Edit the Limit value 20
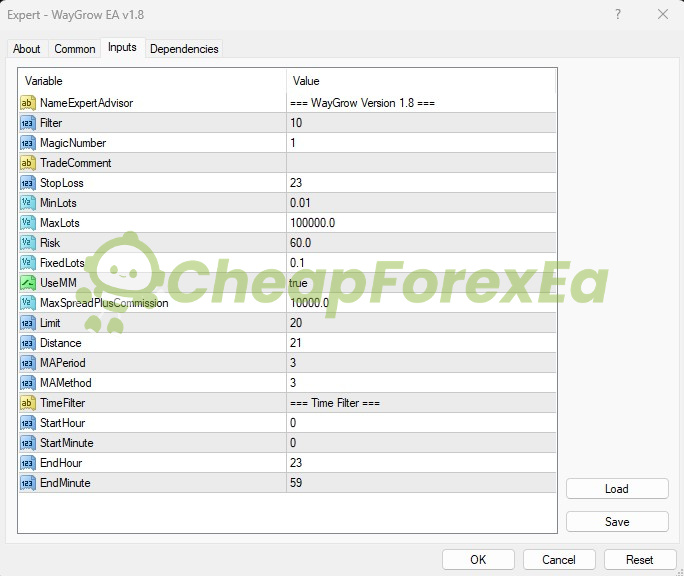 tap(421, 323)
